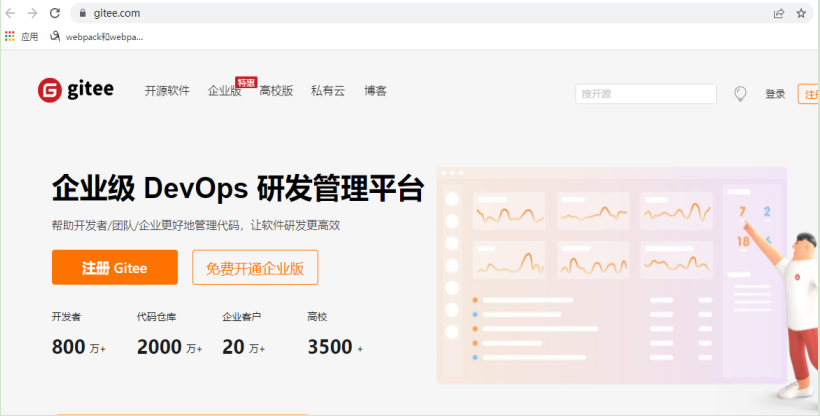Click the 800 万+ developers figure
Screen dimensions: 820x416
(x=78, y=346)
